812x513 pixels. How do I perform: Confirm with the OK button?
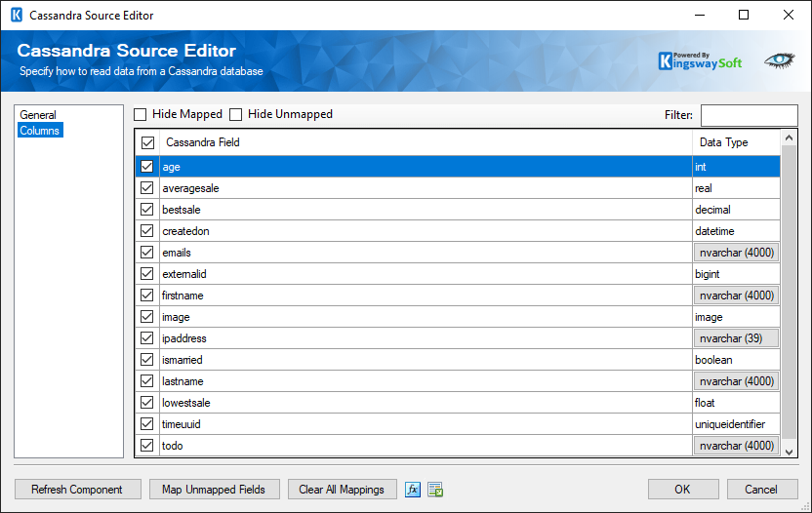click(x=683, y=490)
